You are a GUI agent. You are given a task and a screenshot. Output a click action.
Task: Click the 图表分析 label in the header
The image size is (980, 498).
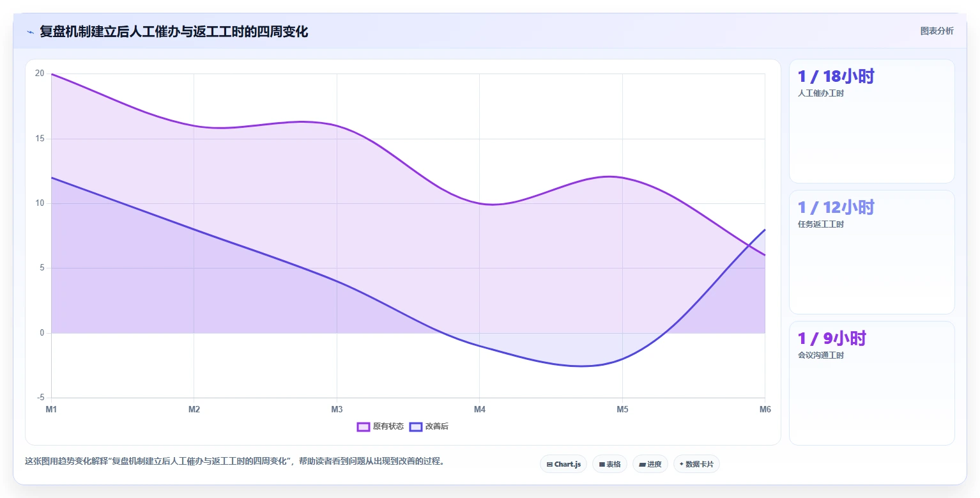[937, 31]
